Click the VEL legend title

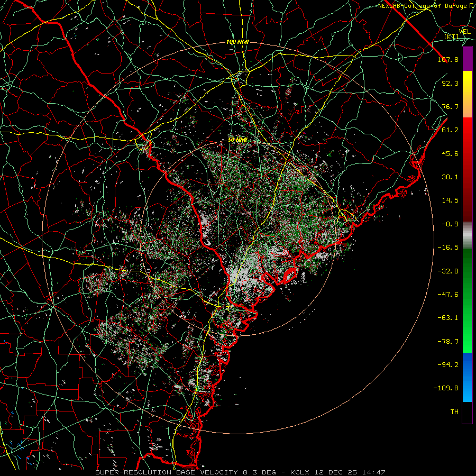tap(464, 32)
